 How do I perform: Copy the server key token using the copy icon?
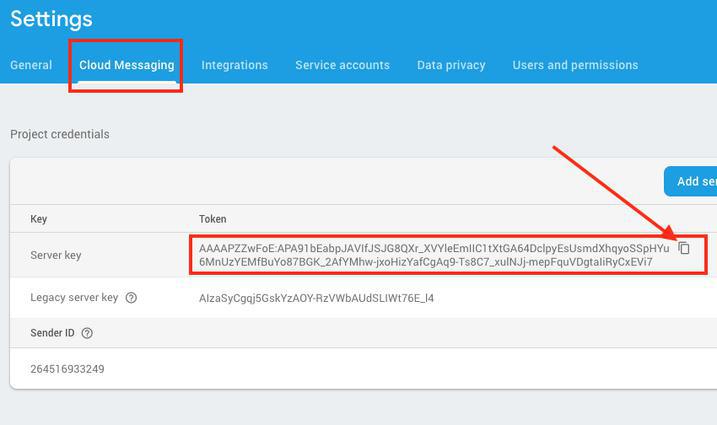coord(684,248)
